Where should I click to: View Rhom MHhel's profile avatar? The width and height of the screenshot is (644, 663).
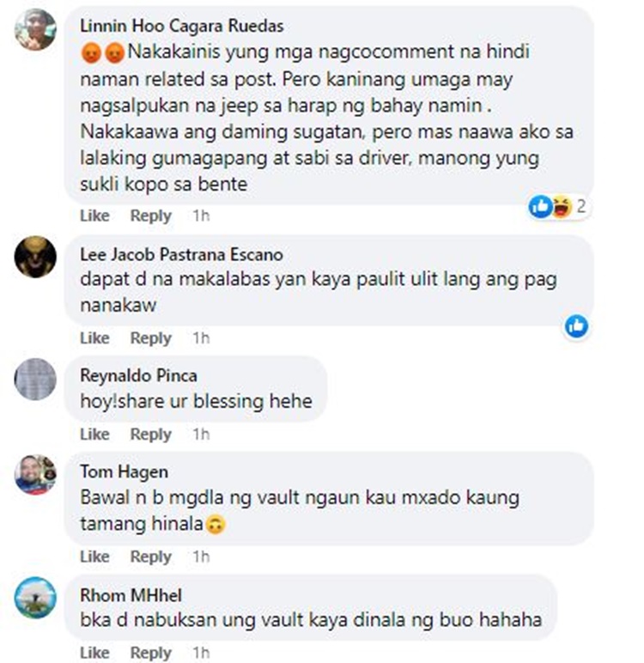tap(35, 598)
